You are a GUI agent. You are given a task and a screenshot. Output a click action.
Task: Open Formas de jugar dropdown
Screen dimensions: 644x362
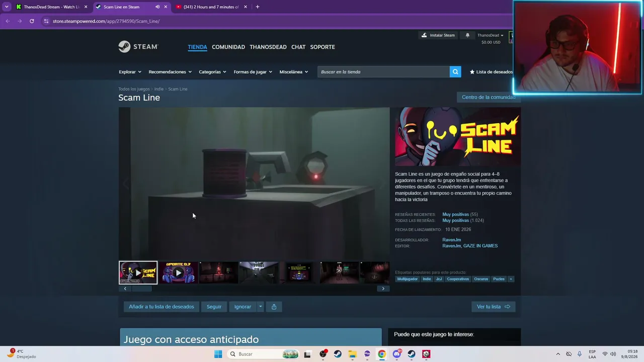pyautogui.click(x=253, y=72)
